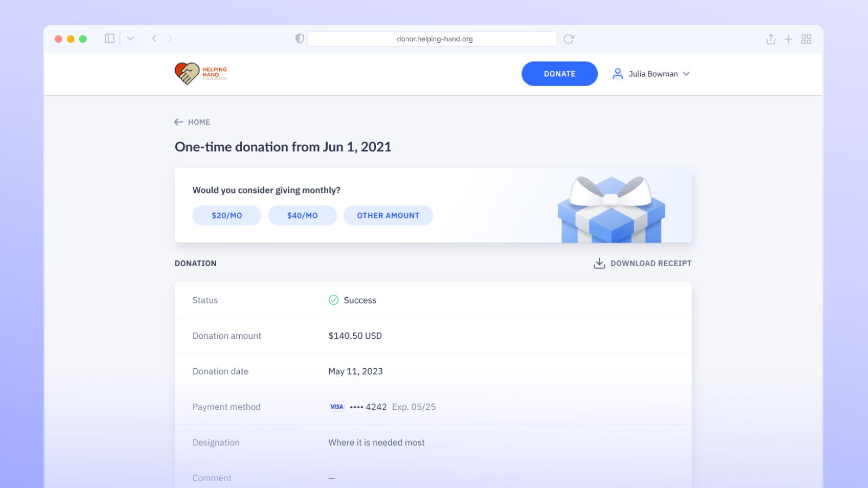Click the user profile avatar icon

pos(617,74)
